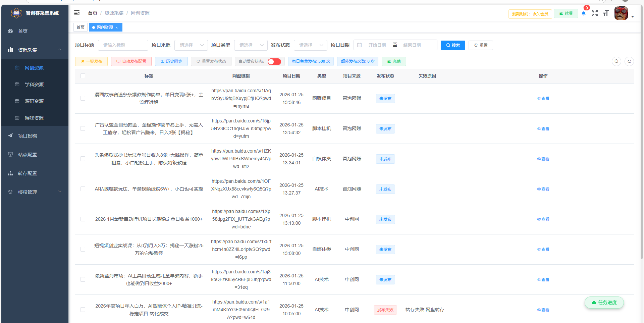Open 查看 link on the 发布失败 row

[543, 310]
